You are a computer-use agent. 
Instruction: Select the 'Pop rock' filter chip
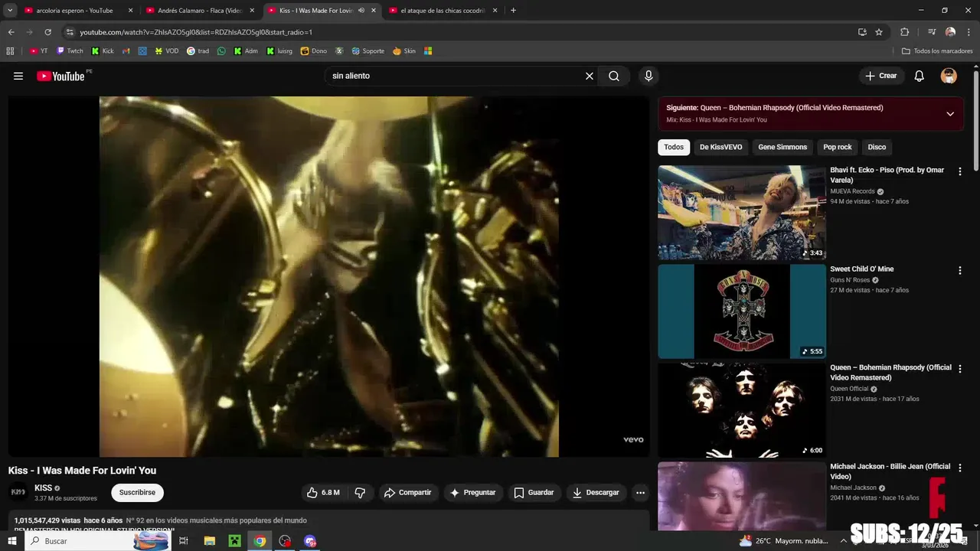[838, 147]
